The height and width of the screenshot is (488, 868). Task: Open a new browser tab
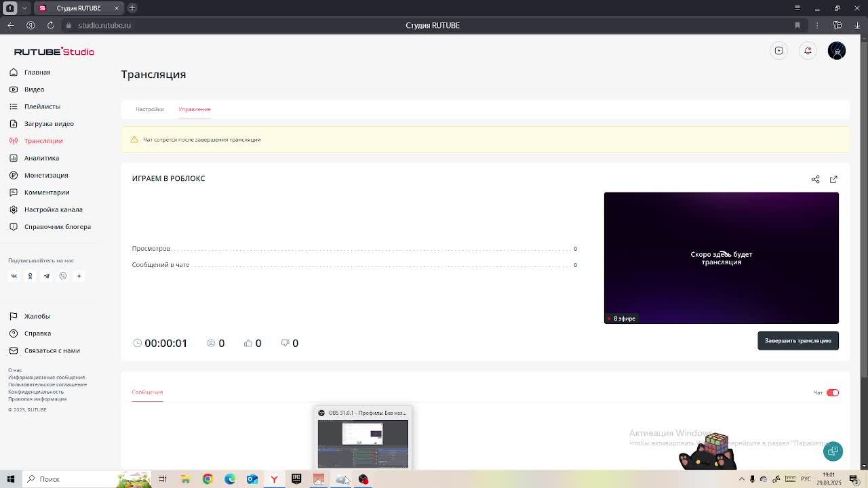click(132, 8)
